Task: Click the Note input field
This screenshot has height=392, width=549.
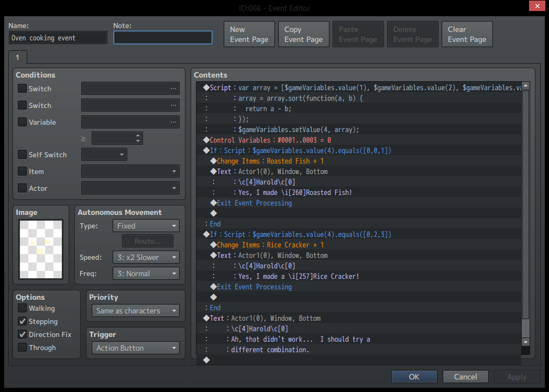Action: point(163,38)
